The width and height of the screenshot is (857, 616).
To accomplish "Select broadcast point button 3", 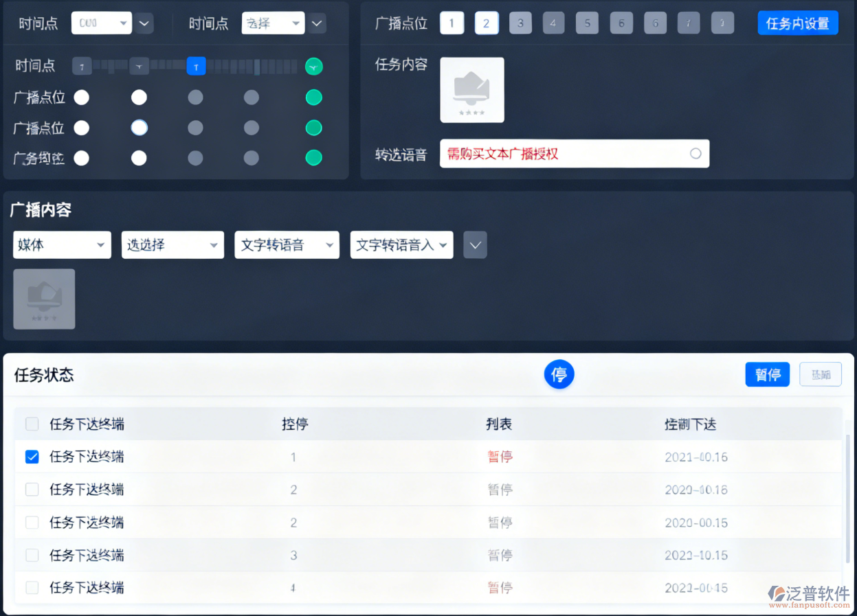I will (520, 22).
